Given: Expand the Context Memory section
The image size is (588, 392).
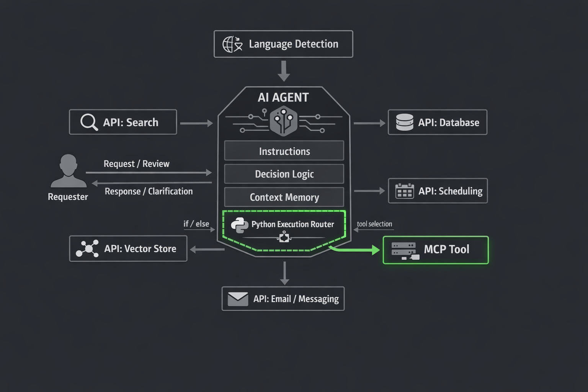Looking at the screenshot, I should (284, 197).
